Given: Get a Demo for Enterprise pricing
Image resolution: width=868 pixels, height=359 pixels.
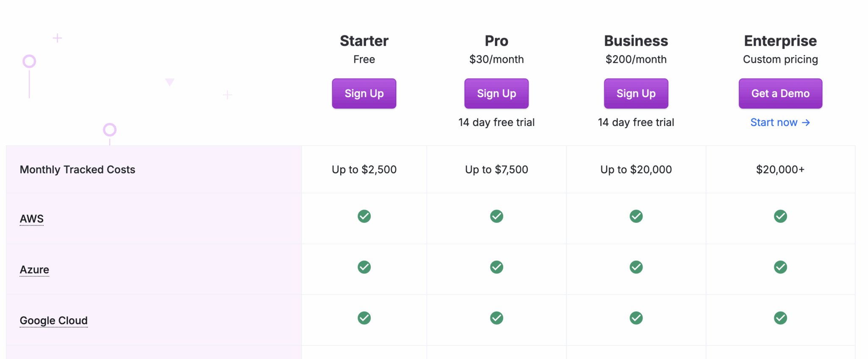Looking at the screenshot, I should click(x=780, y=93).
